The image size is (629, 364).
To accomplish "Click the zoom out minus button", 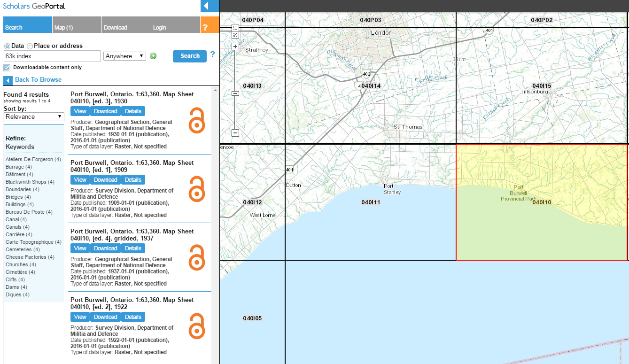I will 235,133.
